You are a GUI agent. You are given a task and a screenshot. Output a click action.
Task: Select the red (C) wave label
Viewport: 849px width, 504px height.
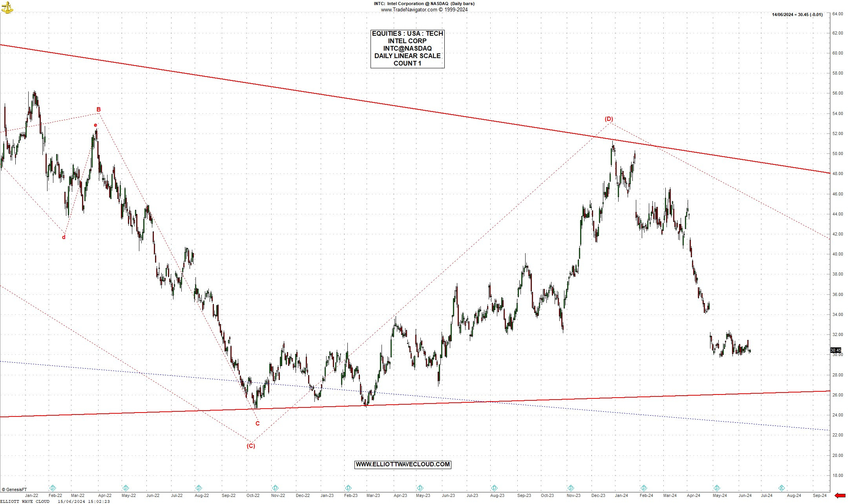pyautogui.click(x=250, y=446)
